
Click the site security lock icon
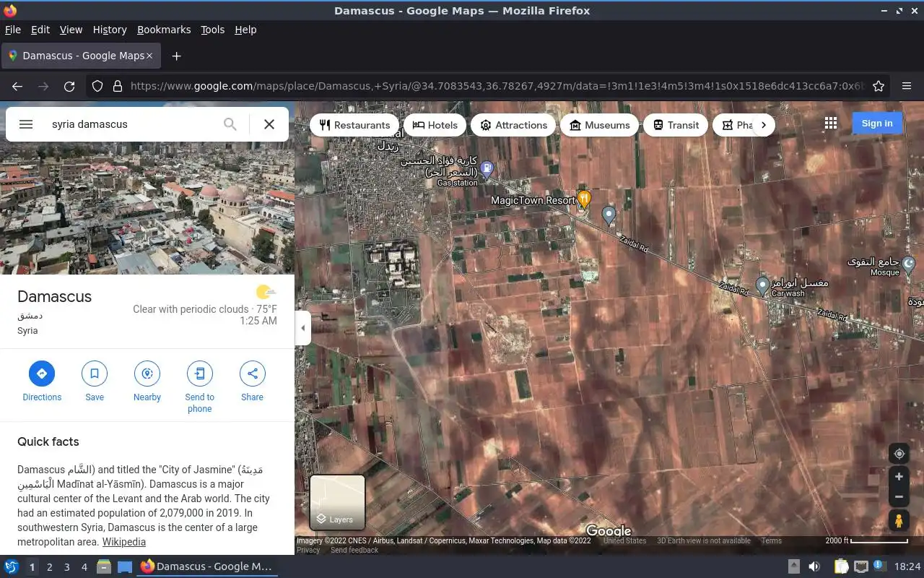click(x=118, y=86)
